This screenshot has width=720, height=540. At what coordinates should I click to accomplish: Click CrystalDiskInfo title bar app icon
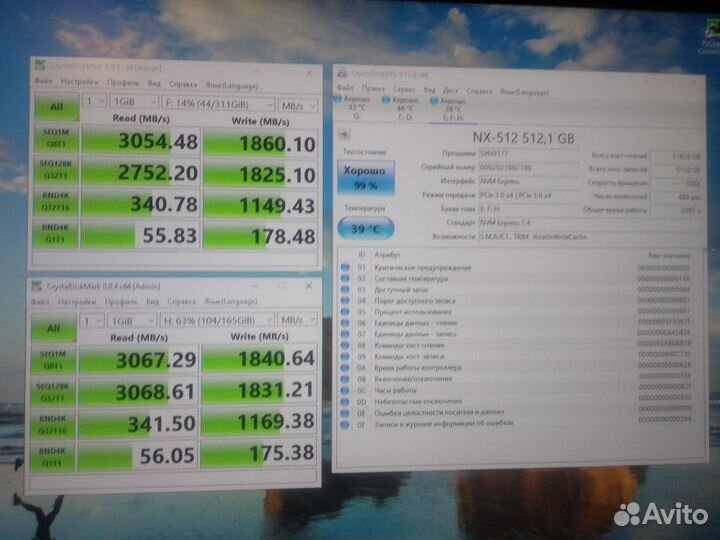[x=342, y=73]
